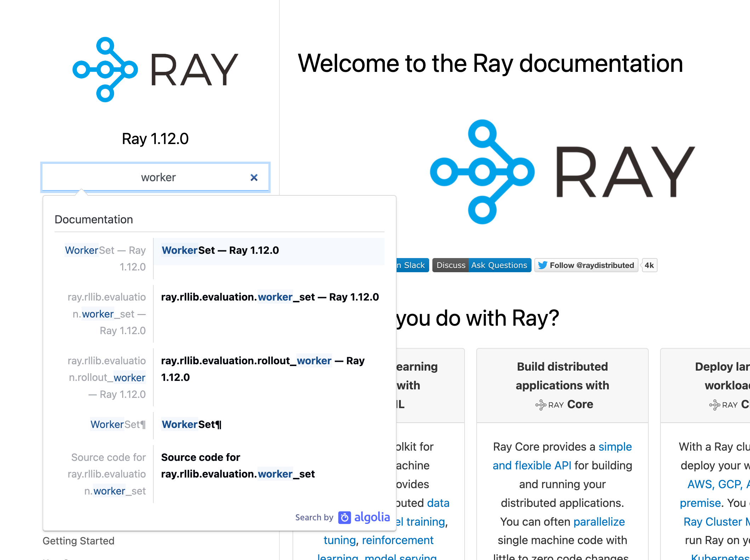Click the "Getting Started" sidebar heading
Viewport: 750px width, 560px height.
[x=79, y=541]
